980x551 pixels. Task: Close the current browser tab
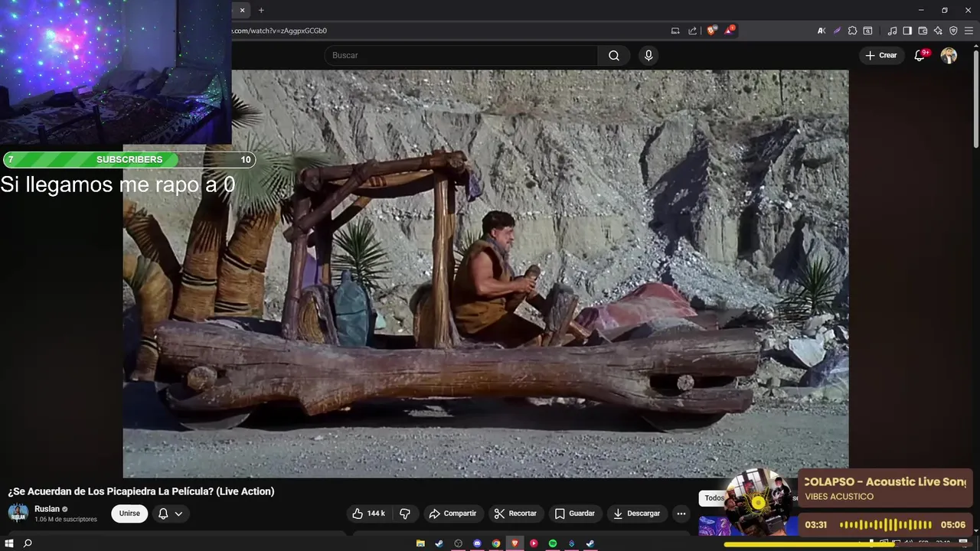[243, 10]
